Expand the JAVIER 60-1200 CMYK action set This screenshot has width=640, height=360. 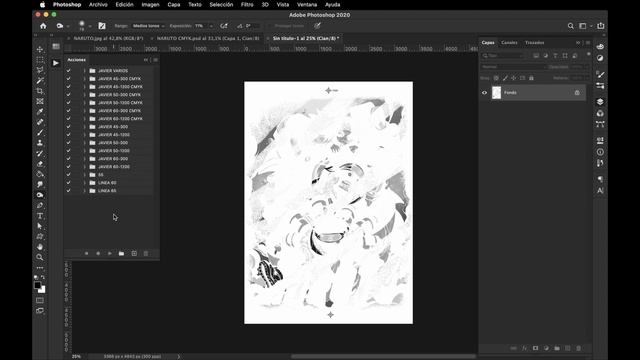click(x=84, y=119)
